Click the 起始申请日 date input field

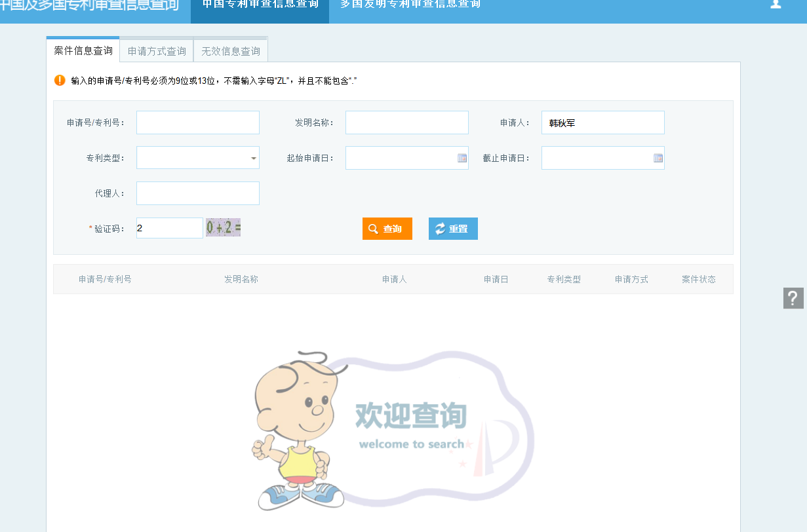pyautogui.click(x=400, y=158)
